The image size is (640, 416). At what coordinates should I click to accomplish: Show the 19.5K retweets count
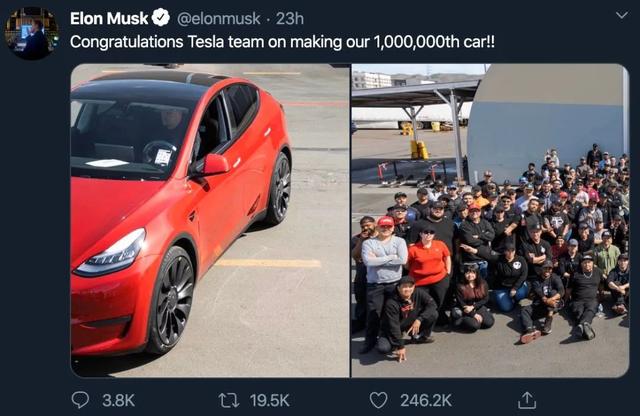tap(270, 400)
